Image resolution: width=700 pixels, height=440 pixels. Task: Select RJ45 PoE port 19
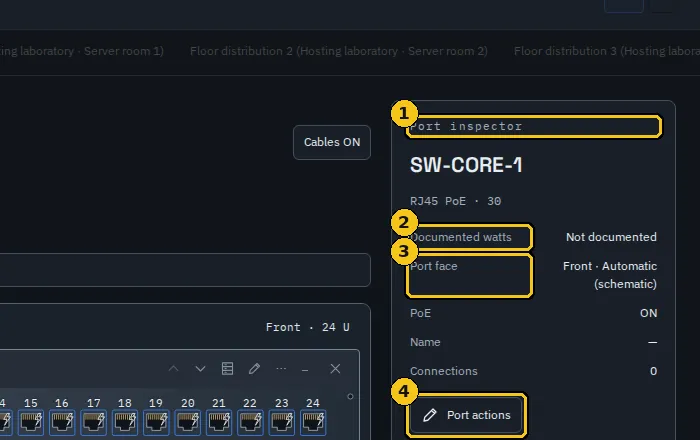point(156,422)
